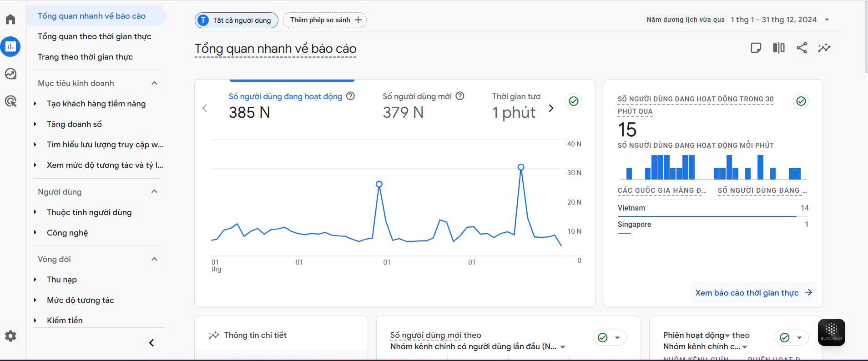The height and width of the screenshot is (361, 868).
Task: Open the Home icon in left rail
Action: tap(10, 19)
